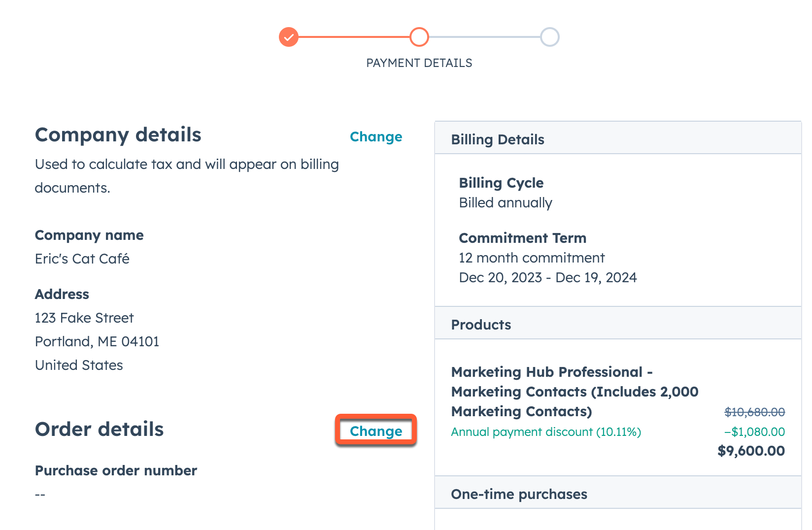Image resolution: width=812 pixels, height=530 pixels.
Task: Click the PAYMENT DETAILS step label
Action: tap(419, 63)
